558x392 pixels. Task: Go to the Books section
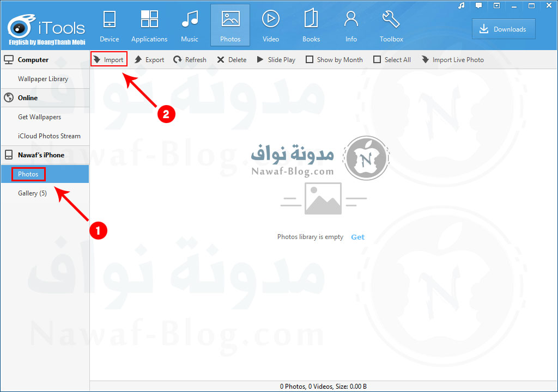[x=311, y=26]
